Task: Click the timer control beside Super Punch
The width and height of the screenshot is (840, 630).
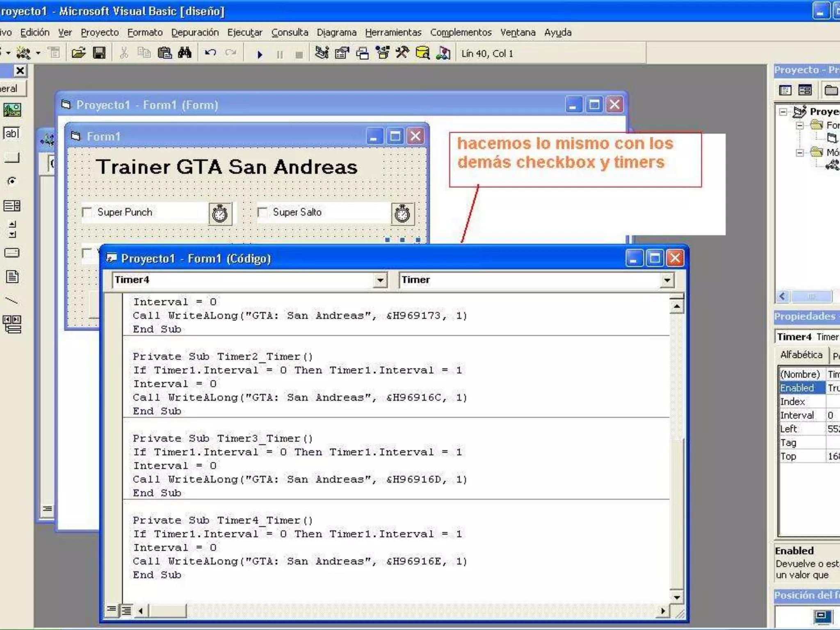Action: (220, 214)
